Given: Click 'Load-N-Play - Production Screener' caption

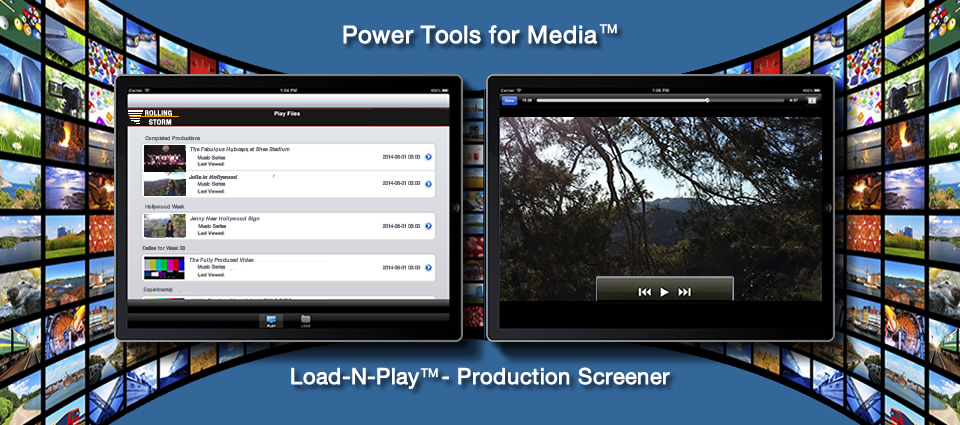Looking at the screenshot, I should tap(480, 377).
